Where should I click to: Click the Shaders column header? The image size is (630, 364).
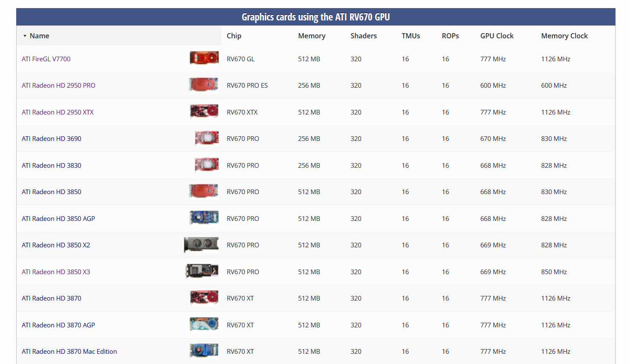(364, 36)
